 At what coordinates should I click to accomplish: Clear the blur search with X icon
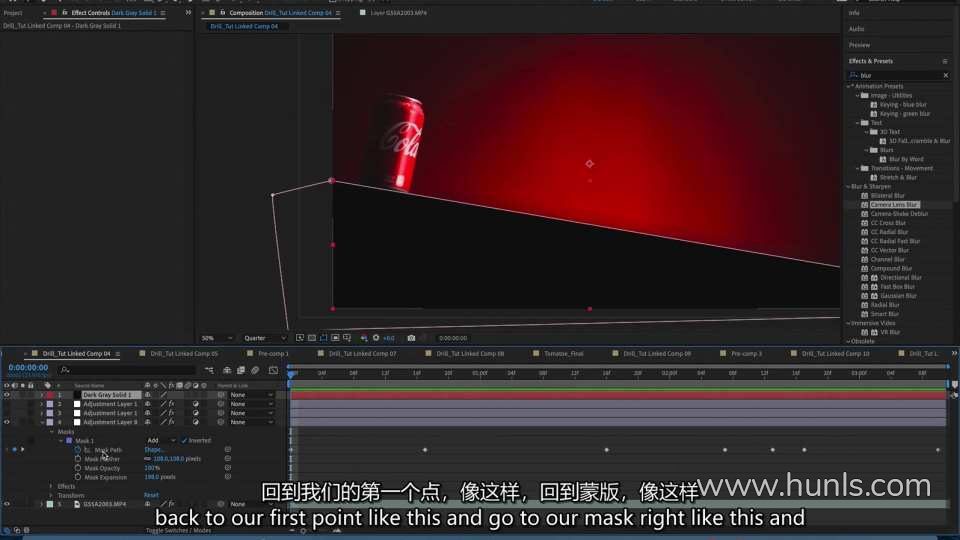[x=945, y=75]
